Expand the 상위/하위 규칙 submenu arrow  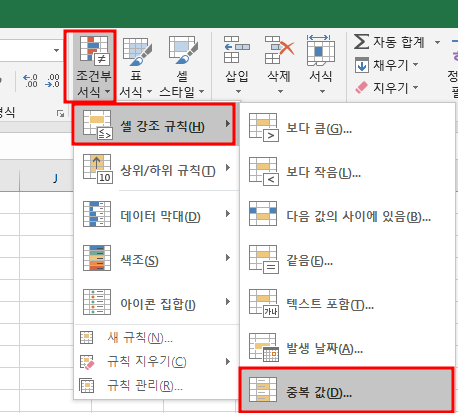[228, 168]
